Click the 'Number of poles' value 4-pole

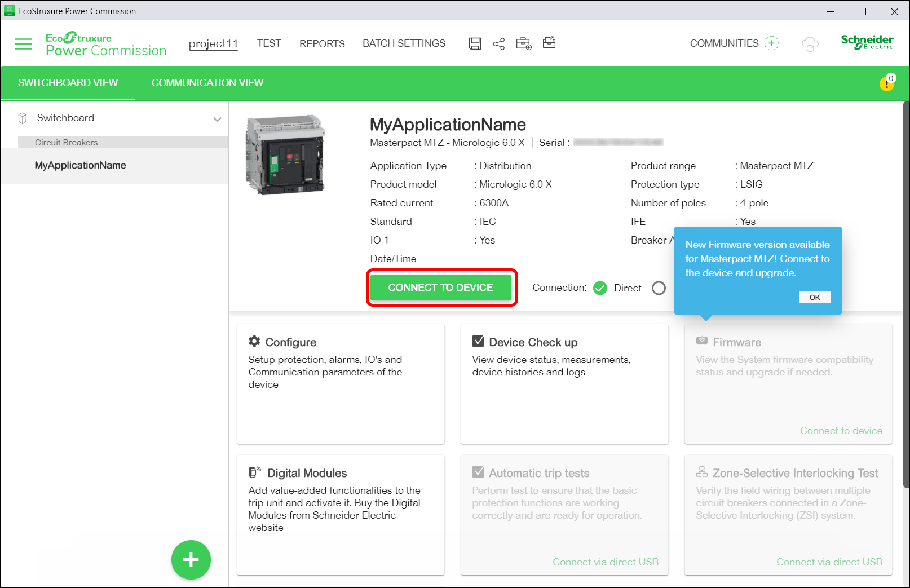pos(754,203)
